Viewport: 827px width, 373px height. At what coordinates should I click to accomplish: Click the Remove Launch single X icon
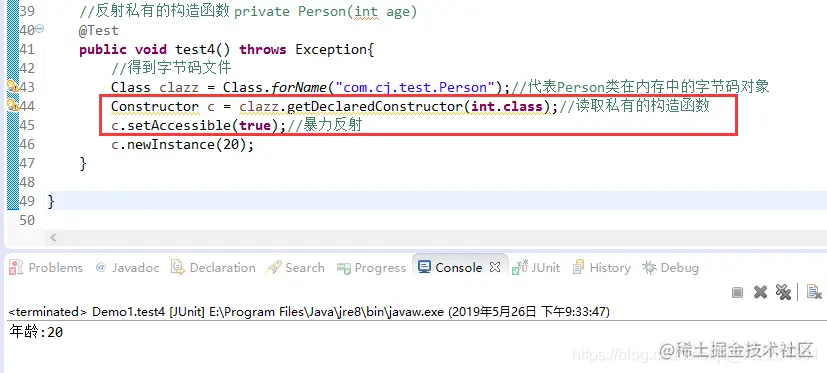[x=760, y=292]
